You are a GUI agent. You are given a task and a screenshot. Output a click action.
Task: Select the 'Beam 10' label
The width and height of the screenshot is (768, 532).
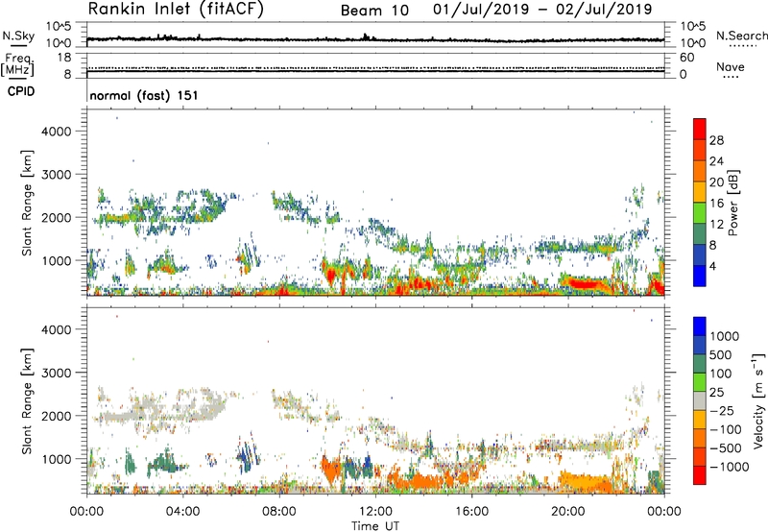[x=374, y=11]
